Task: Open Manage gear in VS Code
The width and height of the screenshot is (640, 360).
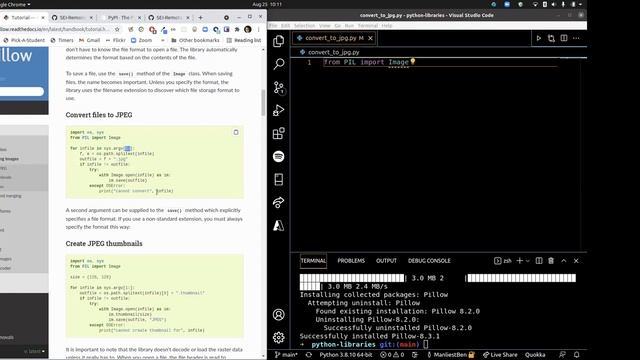Action: (x=279, y=338)
